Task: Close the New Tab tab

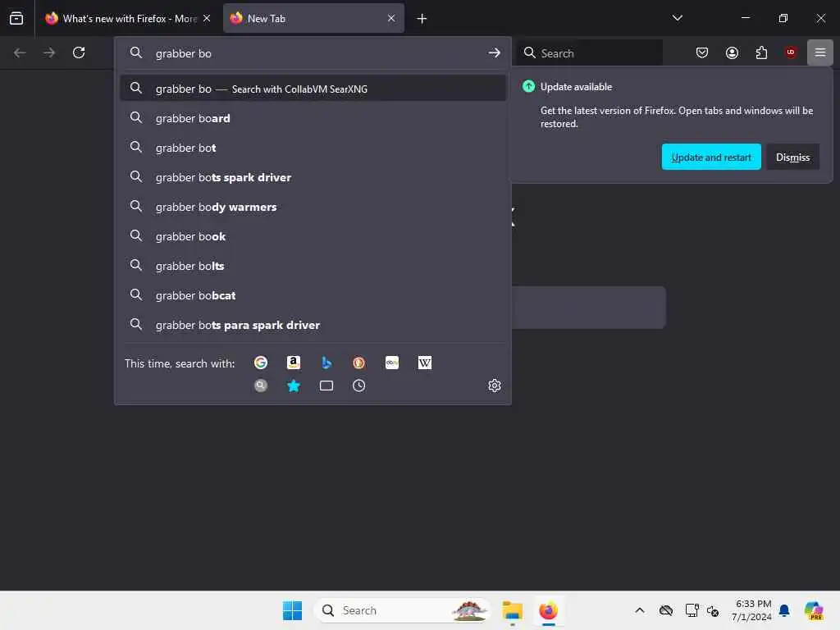Action: pos(391,18)
